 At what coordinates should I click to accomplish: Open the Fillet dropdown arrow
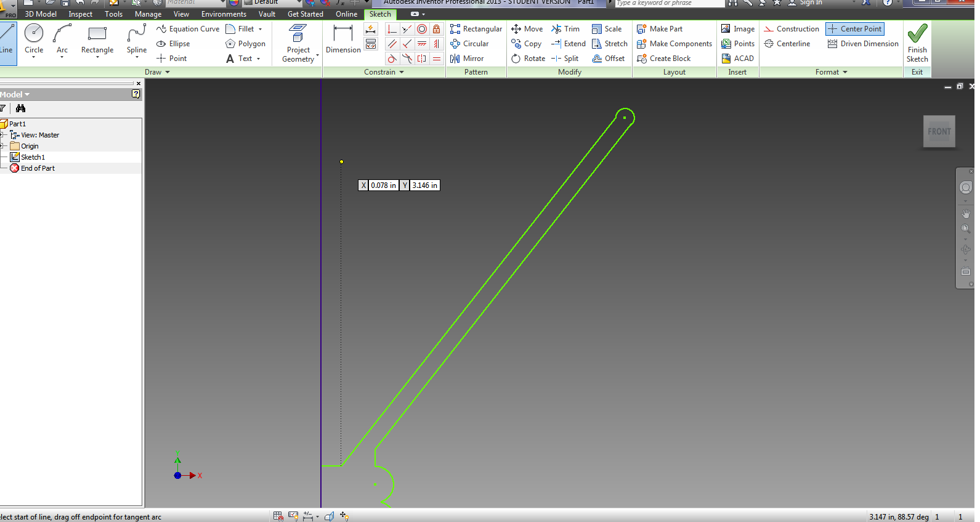[x=260, y=30]
